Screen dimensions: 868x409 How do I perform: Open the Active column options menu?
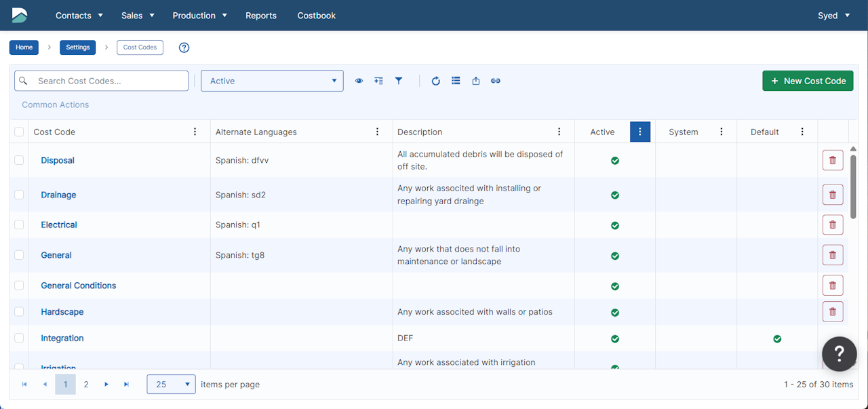(x=639, y=132)
